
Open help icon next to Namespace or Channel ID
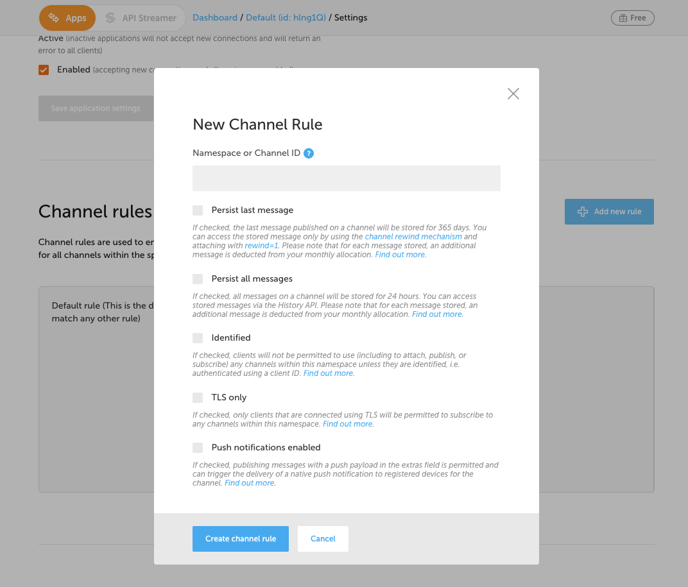(308, 153)
